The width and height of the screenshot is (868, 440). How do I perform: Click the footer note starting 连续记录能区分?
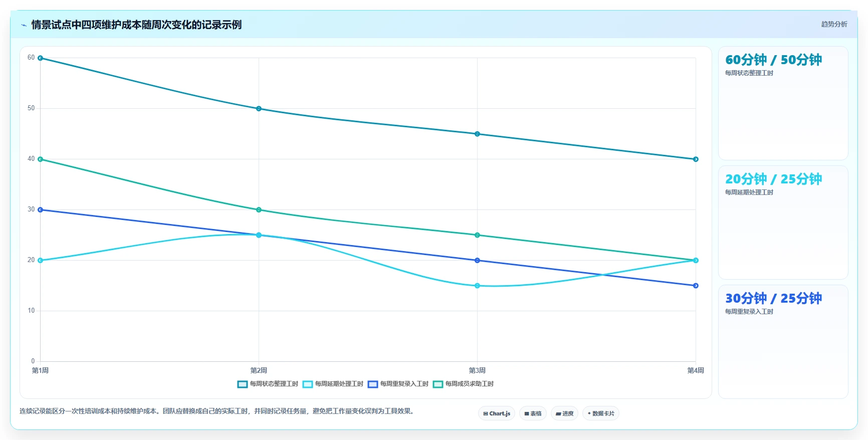pyautogui.click(x=218, y=411)
